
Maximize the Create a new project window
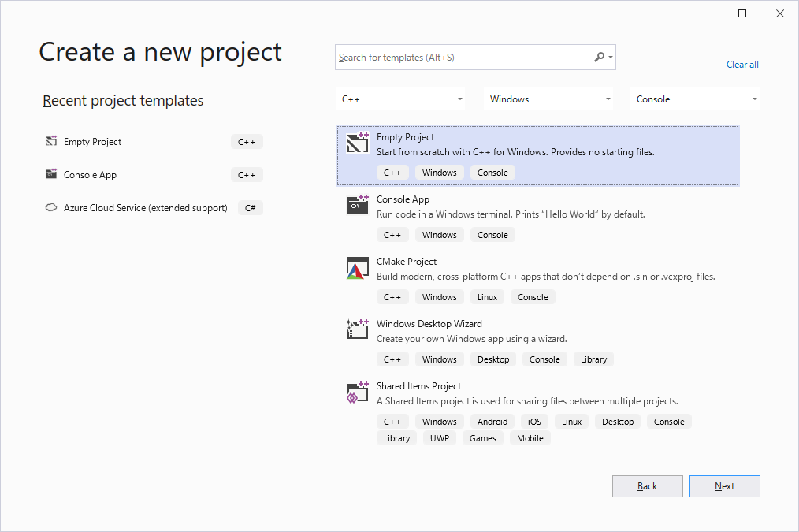click(741, 13)
